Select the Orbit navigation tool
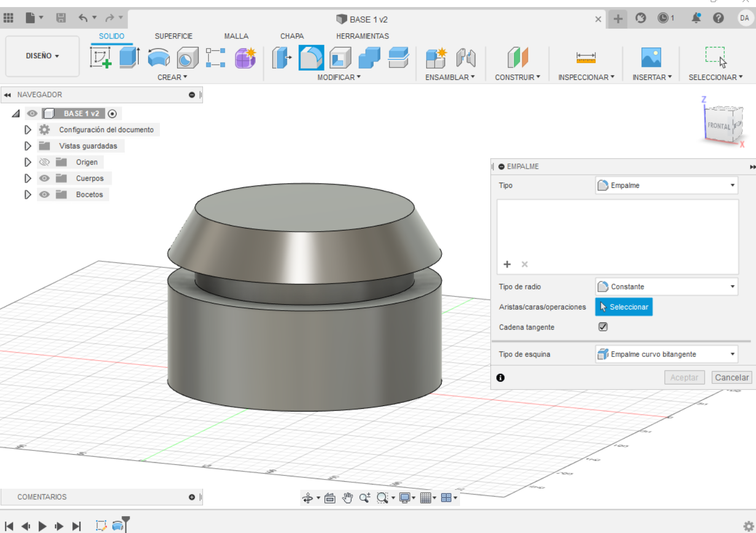756x533 pixels. [308, 498]
